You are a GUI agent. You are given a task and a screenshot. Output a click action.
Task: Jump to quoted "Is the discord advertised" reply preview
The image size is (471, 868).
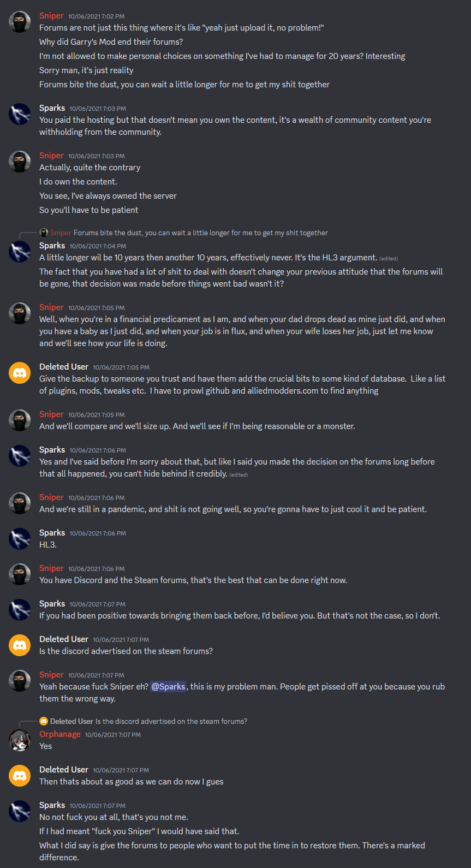[x=171, y=722]
